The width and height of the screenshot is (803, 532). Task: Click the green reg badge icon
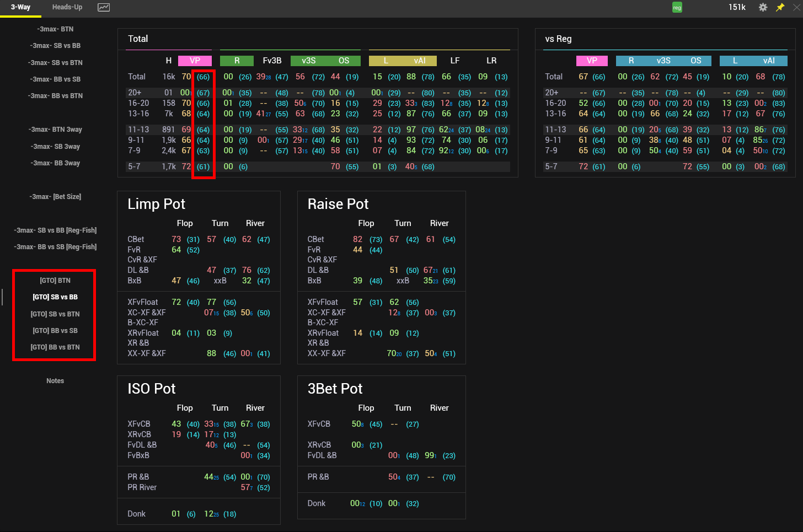pos(677,8)
